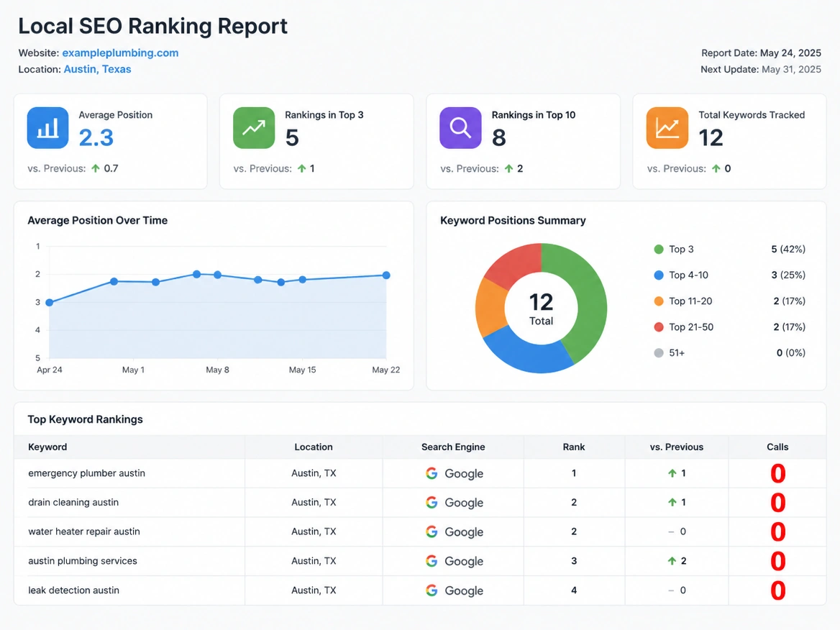
Task: Click the green up arrow under Rankings in Top 3
Action: (301, 168)
